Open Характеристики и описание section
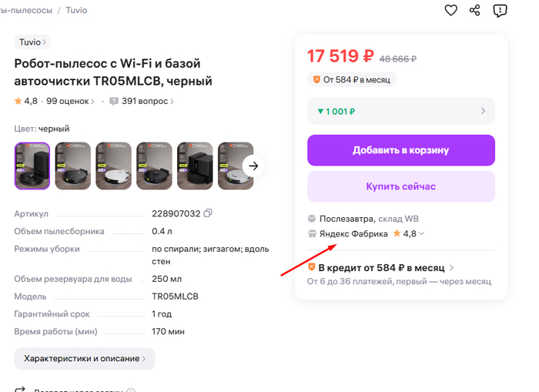Screen dimensions: 539x392 (x=85, y=359)
